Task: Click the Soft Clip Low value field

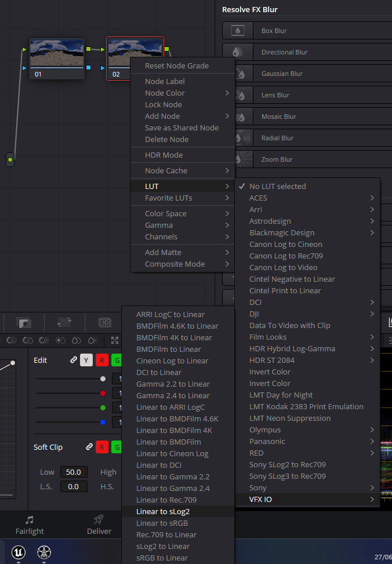Action: click(x=74, y=472)
